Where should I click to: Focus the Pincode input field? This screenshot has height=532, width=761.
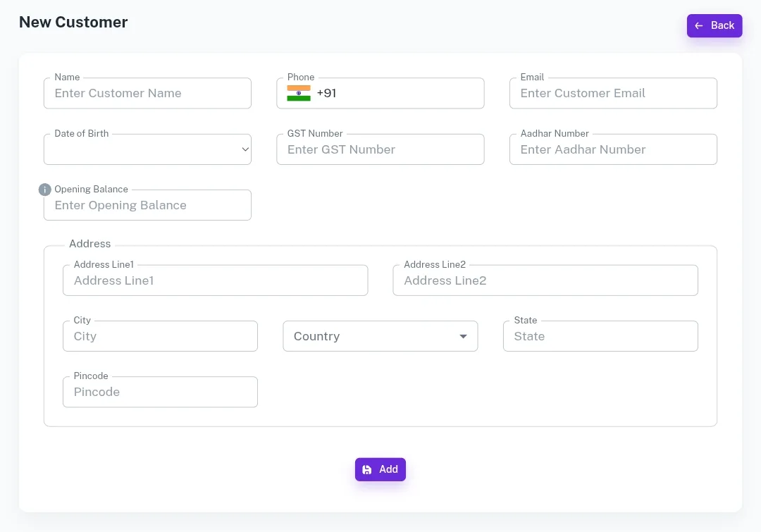(160, 392)
